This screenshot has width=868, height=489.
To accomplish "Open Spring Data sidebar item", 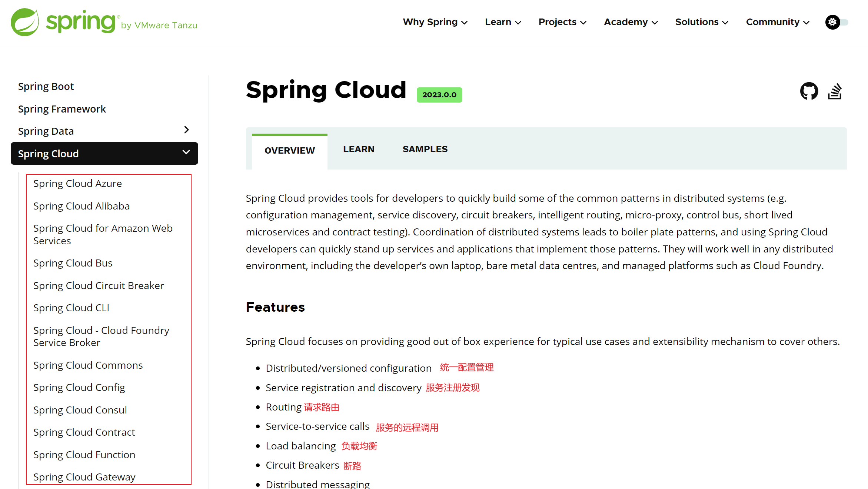I will (x=46, y=131).
